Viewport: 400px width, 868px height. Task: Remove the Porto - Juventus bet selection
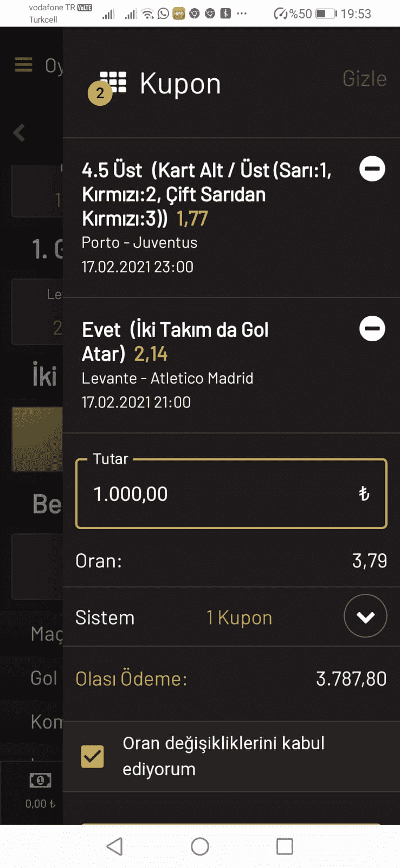(372, 169)
